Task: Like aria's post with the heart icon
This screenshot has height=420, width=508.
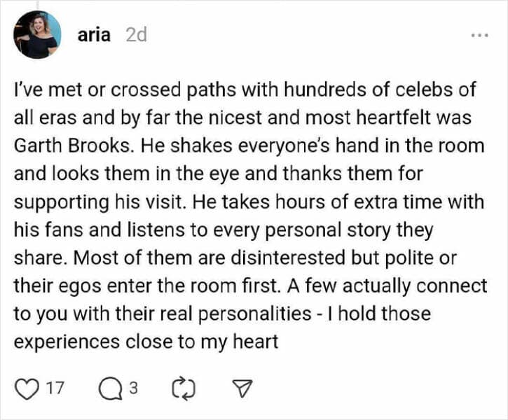Action: 27,388
